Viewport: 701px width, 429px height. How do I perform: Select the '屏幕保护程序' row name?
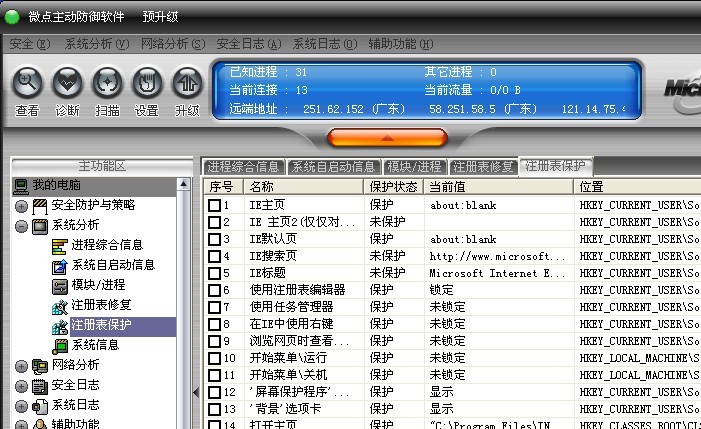click(299, 392)
